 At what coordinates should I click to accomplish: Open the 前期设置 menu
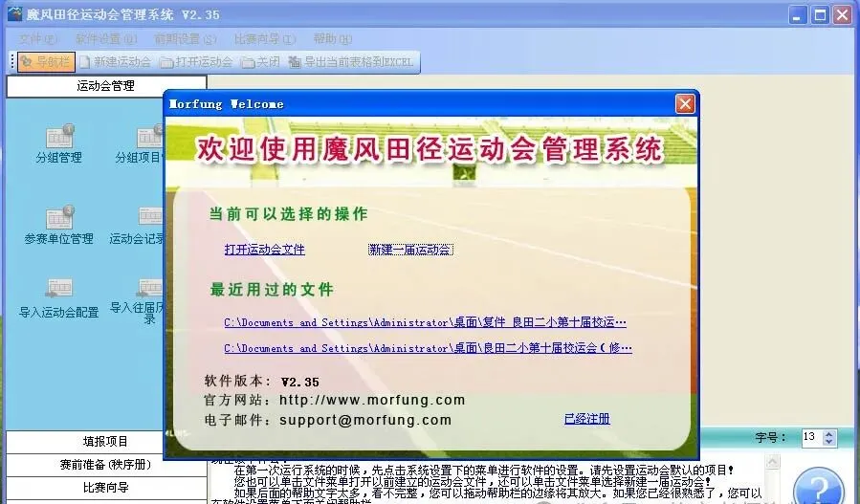[x=185, y=39]
